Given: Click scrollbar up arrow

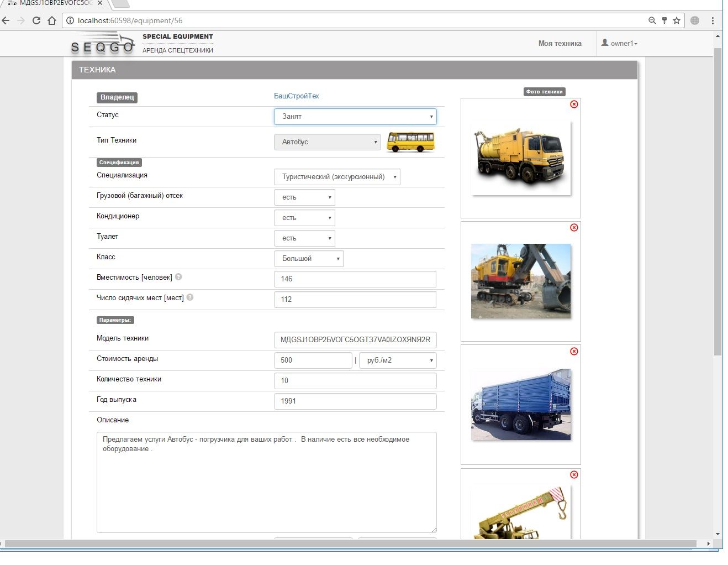Looking at the screenshot, I should pos(718,36).
